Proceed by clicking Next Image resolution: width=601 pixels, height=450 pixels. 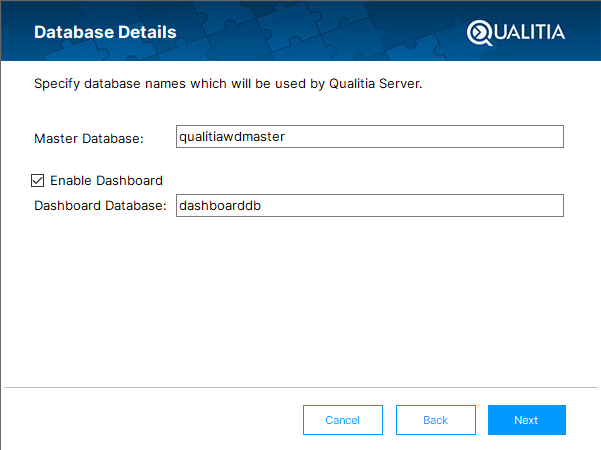tap(526, 420)
